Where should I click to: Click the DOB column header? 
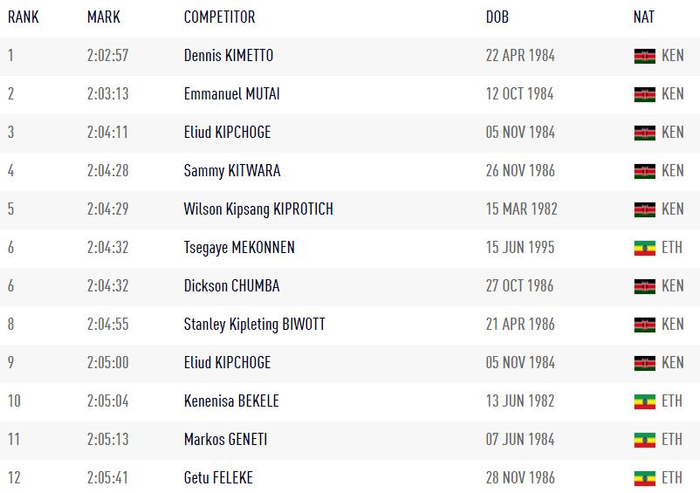(x=497, y=17)
